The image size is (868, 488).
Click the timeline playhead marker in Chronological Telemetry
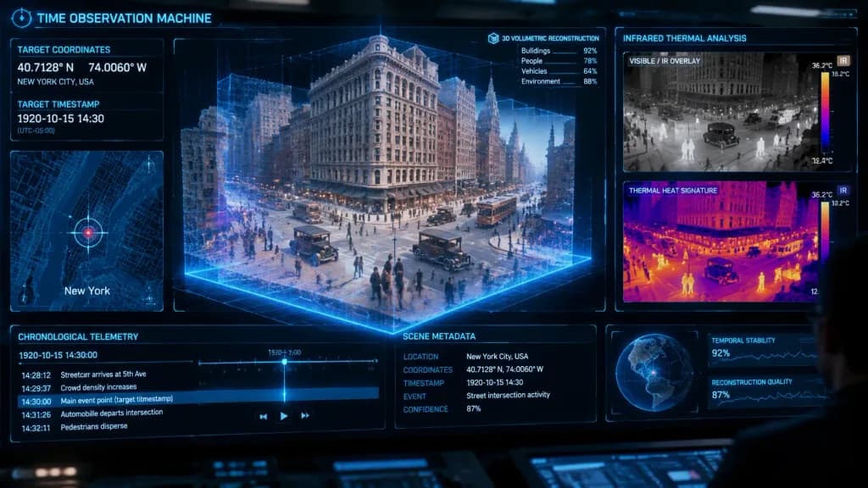pos(285,362)
